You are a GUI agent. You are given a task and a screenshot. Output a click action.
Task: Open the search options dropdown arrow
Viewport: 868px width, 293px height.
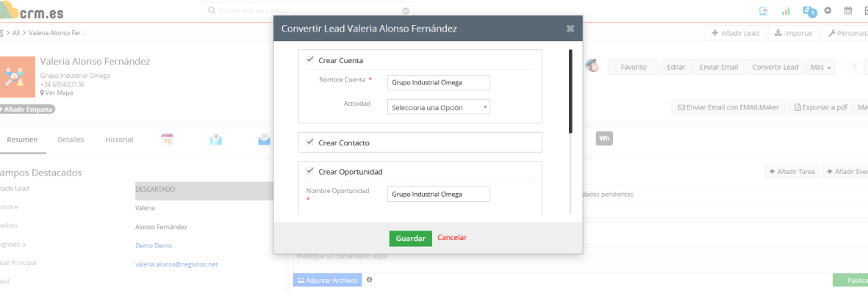point(406,10)
